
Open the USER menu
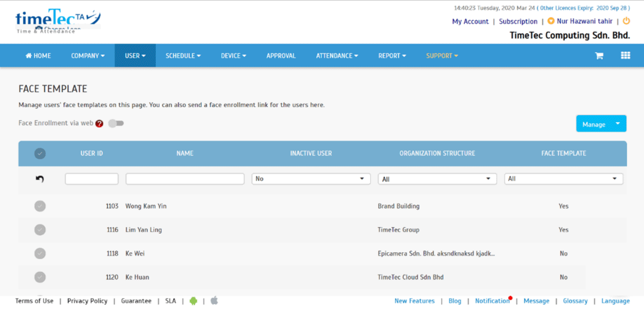tap(135, 56)
